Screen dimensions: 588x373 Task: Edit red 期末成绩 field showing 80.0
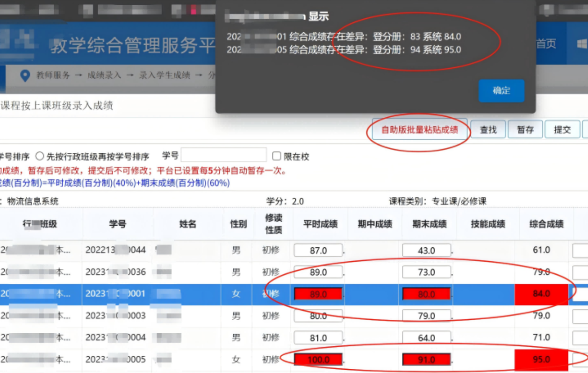pyautogui.click(x=427, y=294)
